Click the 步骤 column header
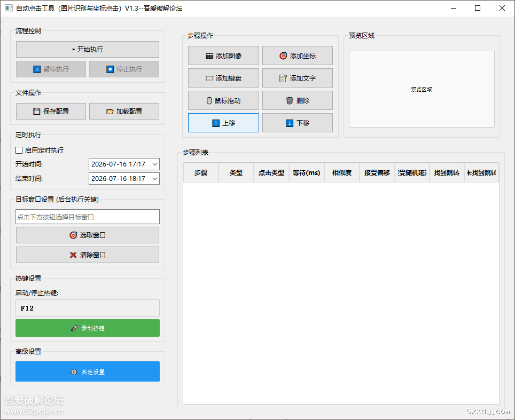This screenshot has width=515, height=420. (201, 172)
